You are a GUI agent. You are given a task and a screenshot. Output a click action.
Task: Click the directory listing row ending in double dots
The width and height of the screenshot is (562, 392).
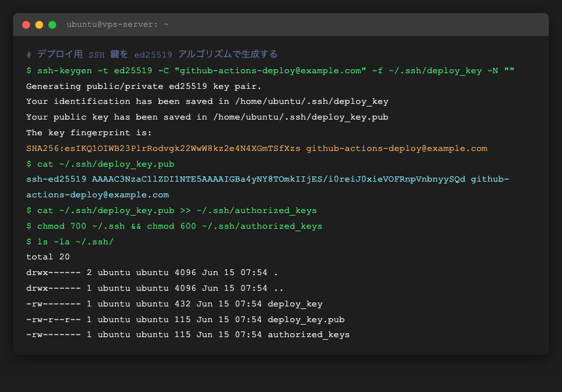[155, 288]
